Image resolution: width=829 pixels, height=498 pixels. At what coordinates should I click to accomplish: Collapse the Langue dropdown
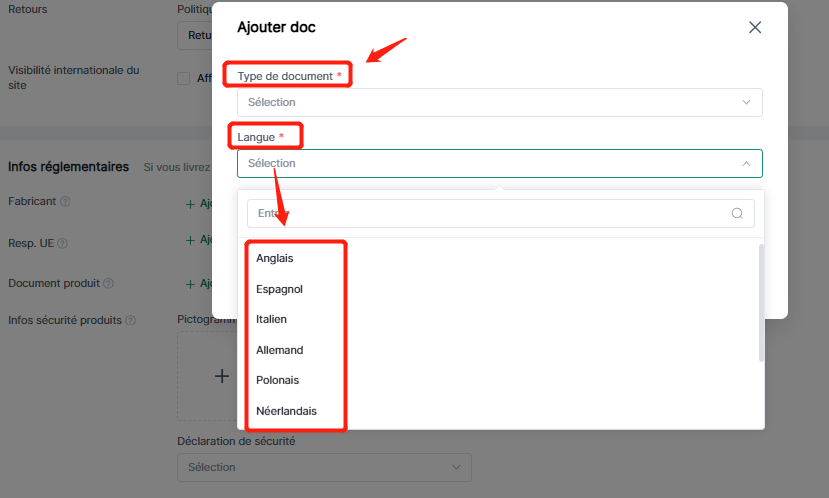point(745,163)
